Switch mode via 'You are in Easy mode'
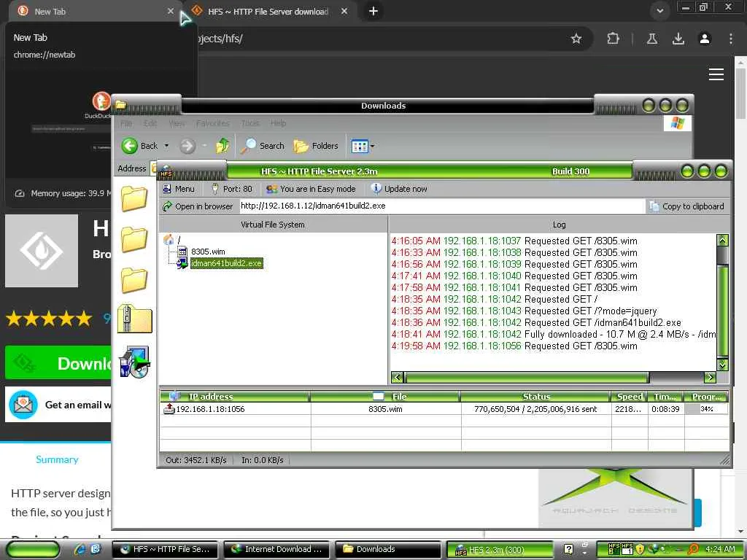The height and width of the screenshot is (560, 747). [x=311, y=189]
